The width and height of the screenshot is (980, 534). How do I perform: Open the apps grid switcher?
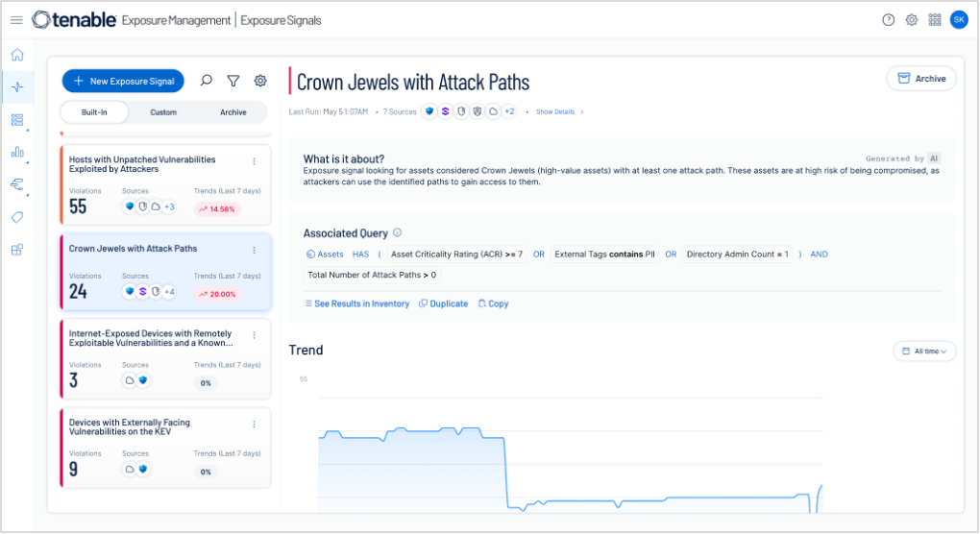click(x=934, y=20)
